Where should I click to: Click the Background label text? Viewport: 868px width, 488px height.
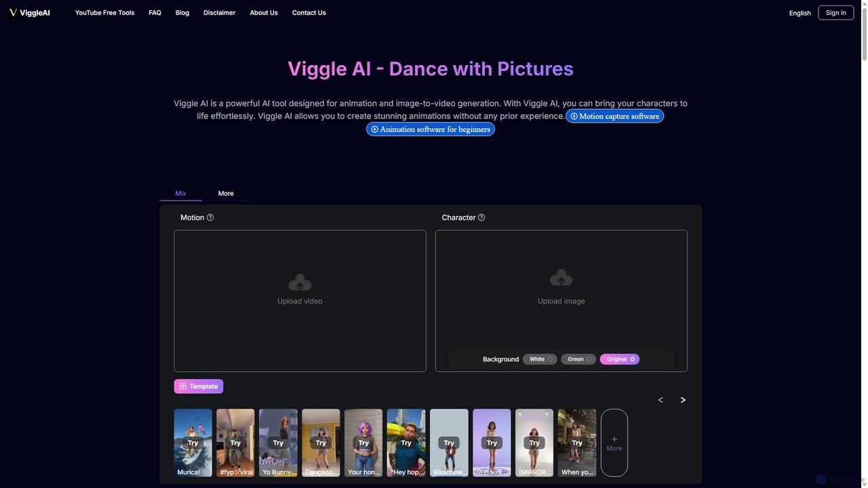click(500, 359)
